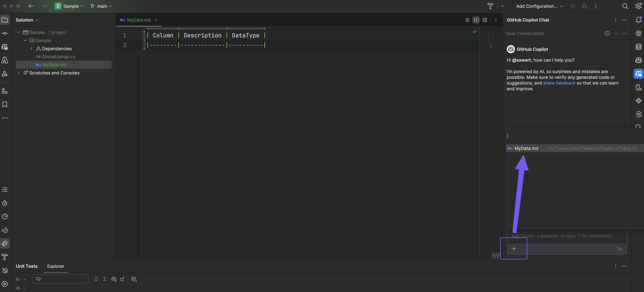The width and height of the screenshot is (644, 292).
Task: Focus the file search field in popup
Action: point(575,136)
